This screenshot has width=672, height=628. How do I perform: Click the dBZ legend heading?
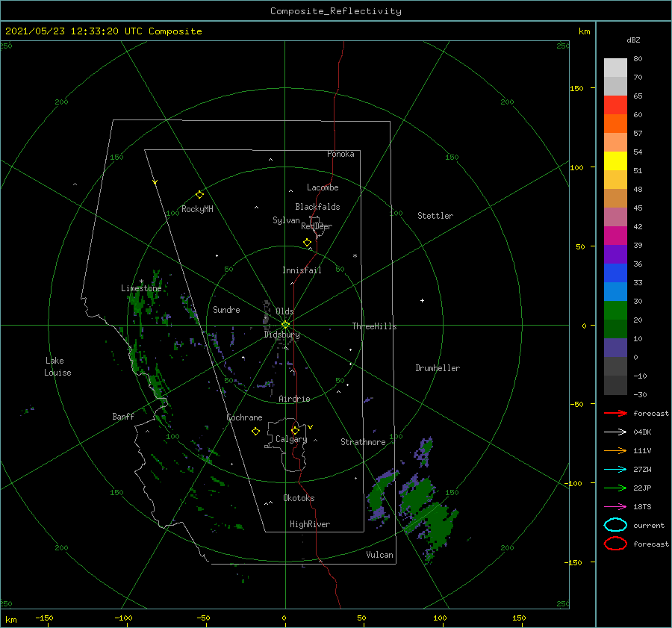point(633,40)
